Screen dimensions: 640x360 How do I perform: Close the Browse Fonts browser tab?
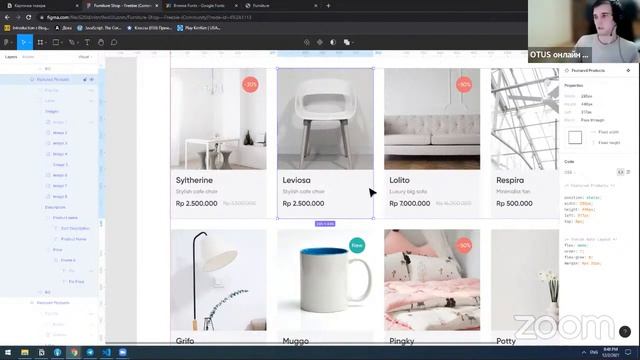tap(236, 6)
